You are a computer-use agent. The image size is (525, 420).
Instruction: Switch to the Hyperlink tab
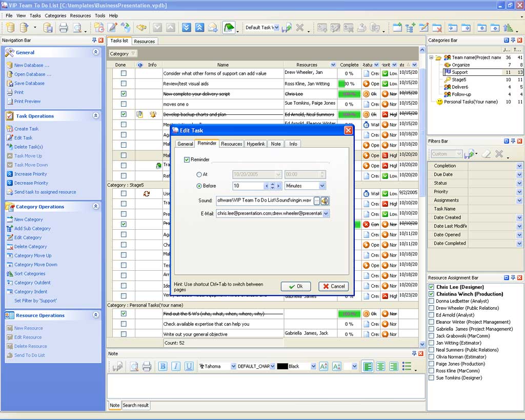(256, 144)
